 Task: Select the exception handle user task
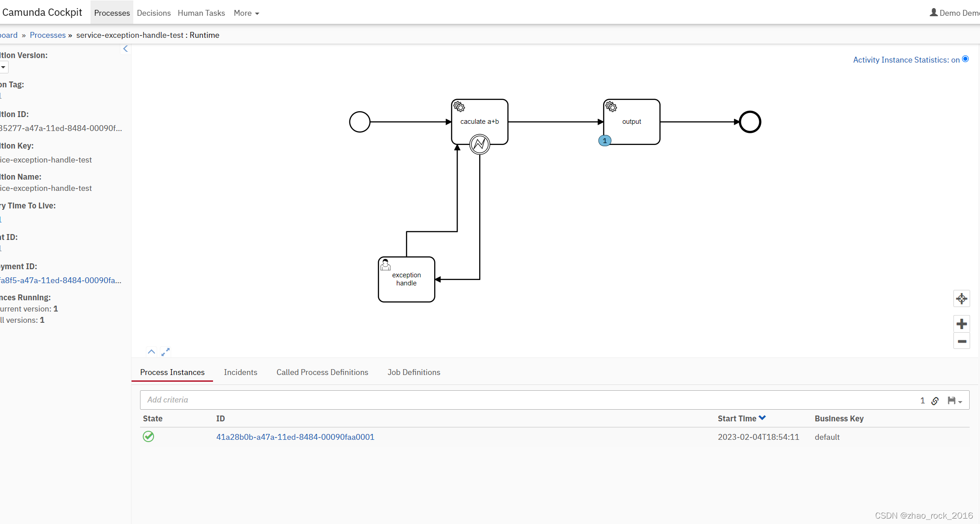[x=406, y=280]
